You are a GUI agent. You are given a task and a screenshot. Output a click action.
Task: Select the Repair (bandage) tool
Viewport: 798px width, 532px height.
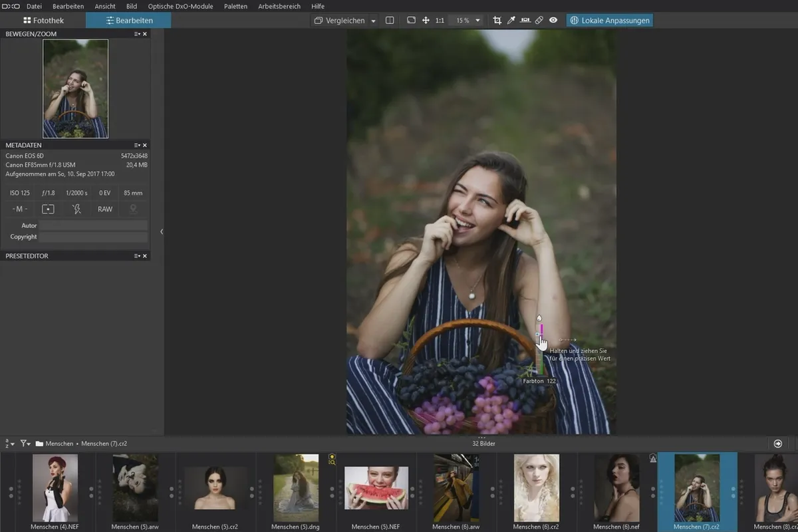click(539, 21)
